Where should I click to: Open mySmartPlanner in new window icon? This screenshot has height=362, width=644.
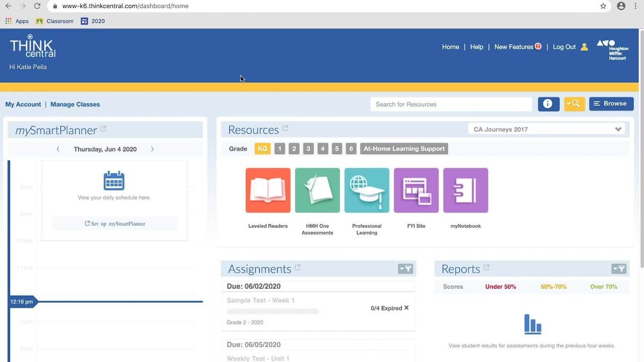tap(103, 129)
